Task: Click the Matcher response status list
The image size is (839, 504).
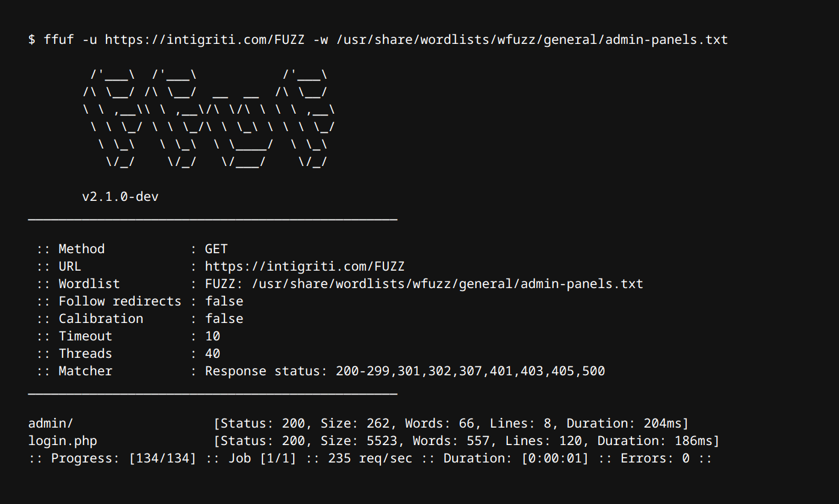Action: point(405,371)
